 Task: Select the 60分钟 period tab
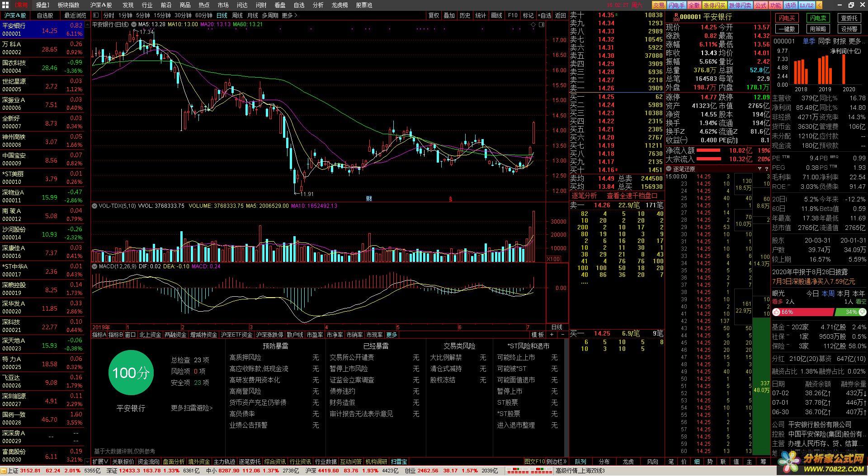203,15
